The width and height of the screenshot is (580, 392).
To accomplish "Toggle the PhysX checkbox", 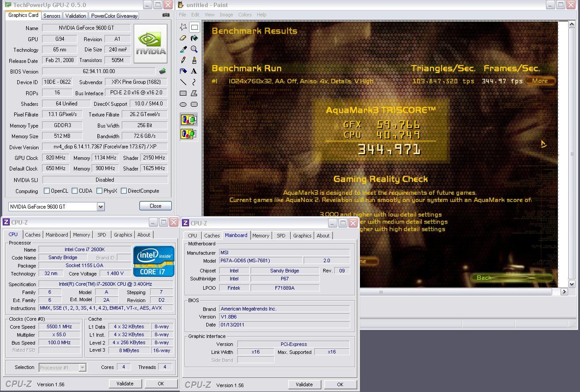I will 99,191.
